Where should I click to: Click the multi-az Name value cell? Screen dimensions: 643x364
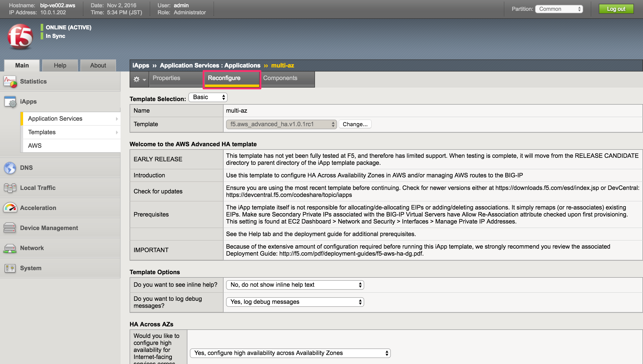click(433, 111)
